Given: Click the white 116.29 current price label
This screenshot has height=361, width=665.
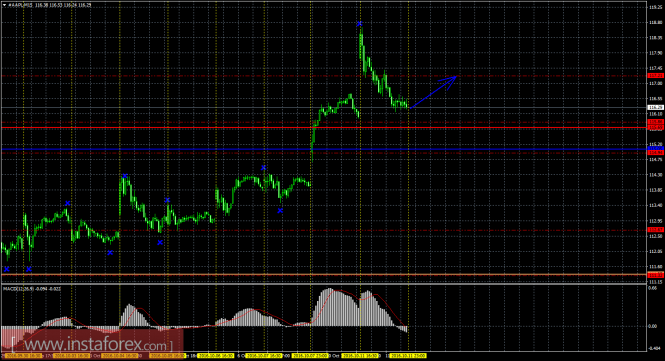Looking at the screenshot, I should 656,108.
